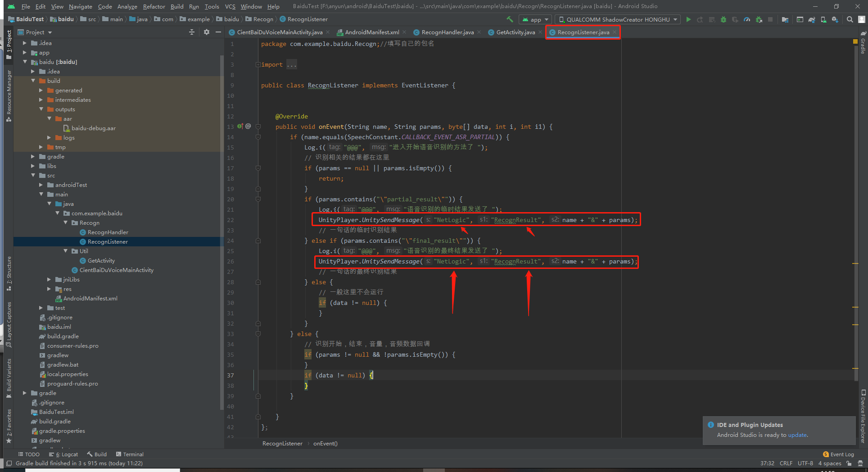Open the Project view type dropdown
The width and height of the screenshot is (868, 472).
point(35,32)
